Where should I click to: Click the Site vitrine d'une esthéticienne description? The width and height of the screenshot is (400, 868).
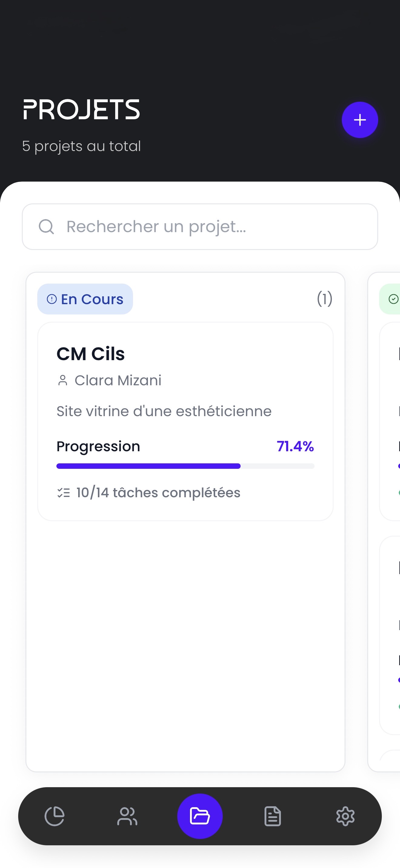pos(164,411)
